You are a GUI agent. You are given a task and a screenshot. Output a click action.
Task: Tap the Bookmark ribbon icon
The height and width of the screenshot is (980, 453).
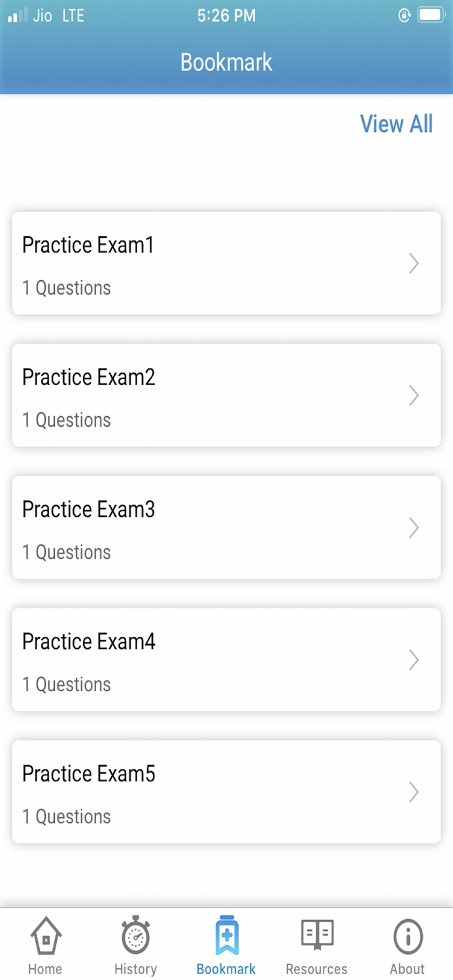[x=226, y=936]
